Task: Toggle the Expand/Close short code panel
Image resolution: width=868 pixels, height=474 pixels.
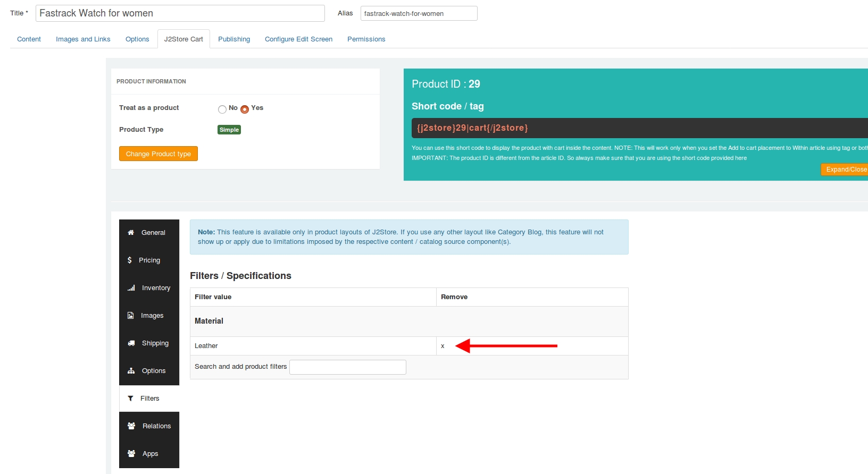Action: pos(846,170)
